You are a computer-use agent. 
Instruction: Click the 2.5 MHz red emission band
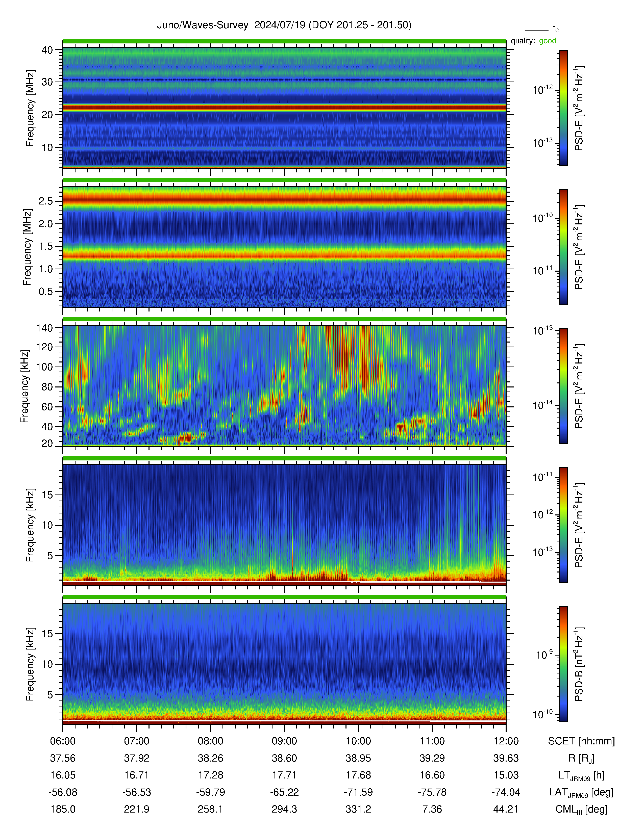[284, 200]
